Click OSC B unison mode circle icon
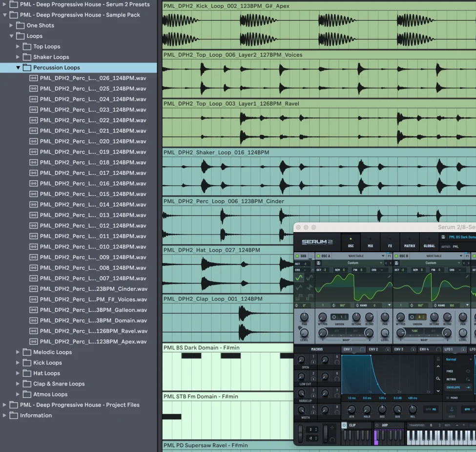The height and width of the screenshot is (452, 476). coord(412,317)
